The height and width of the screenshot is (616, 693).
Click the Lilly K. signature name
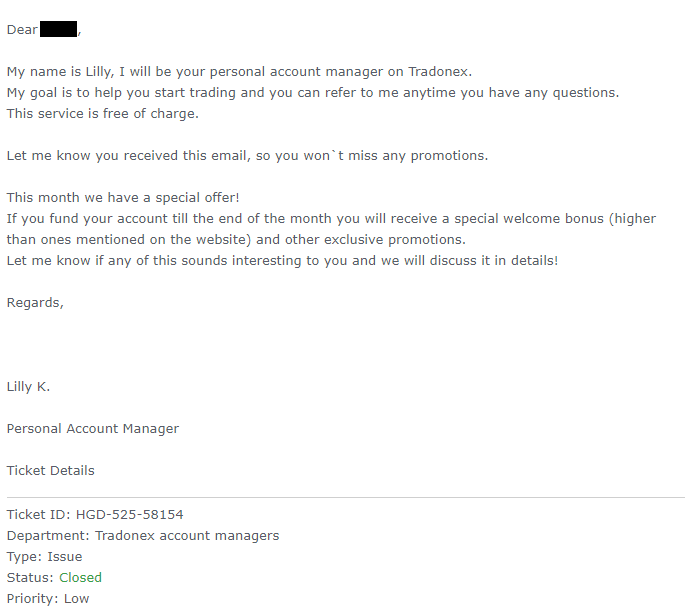coord(28,387)
